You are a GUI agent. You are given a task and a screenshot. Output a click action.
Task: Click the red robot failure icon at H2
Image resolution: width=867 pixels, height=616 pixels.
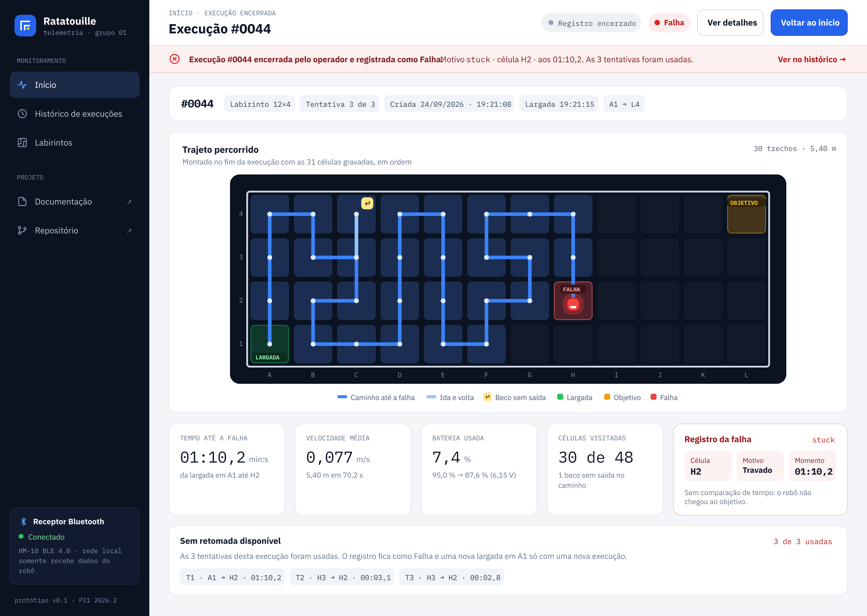click(573, 304)
